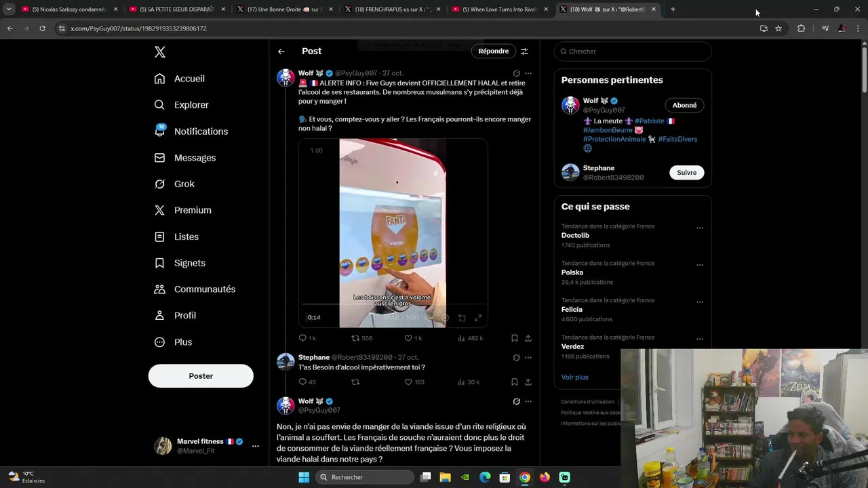Like Stephane's reply with 163 likes
Image resolution: width=868 pixels, height=488 pixels.
pyautogui.click(x=414, y=382)
